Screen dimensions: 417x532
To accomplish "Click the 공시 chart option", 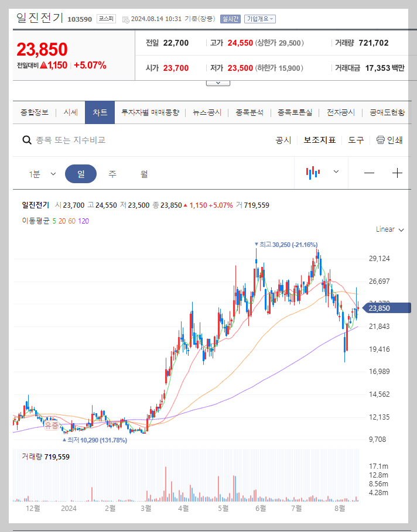I will pos(283,140).
